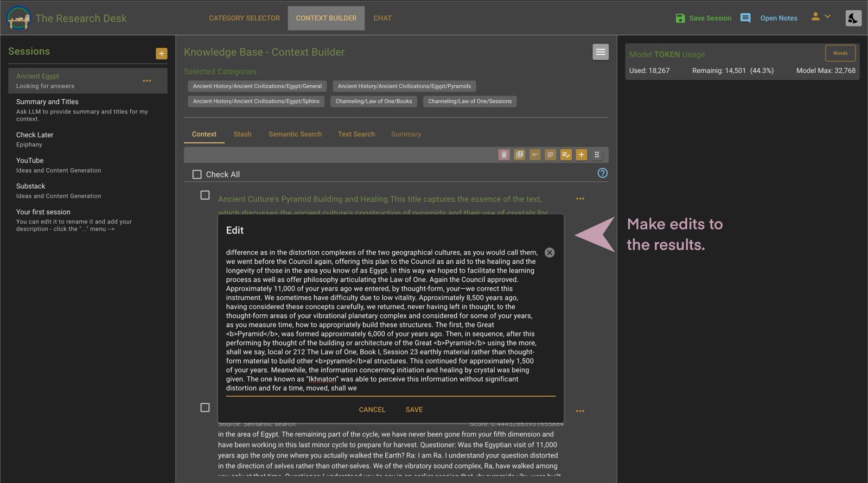Open the Check Later session

click(87, 139)
